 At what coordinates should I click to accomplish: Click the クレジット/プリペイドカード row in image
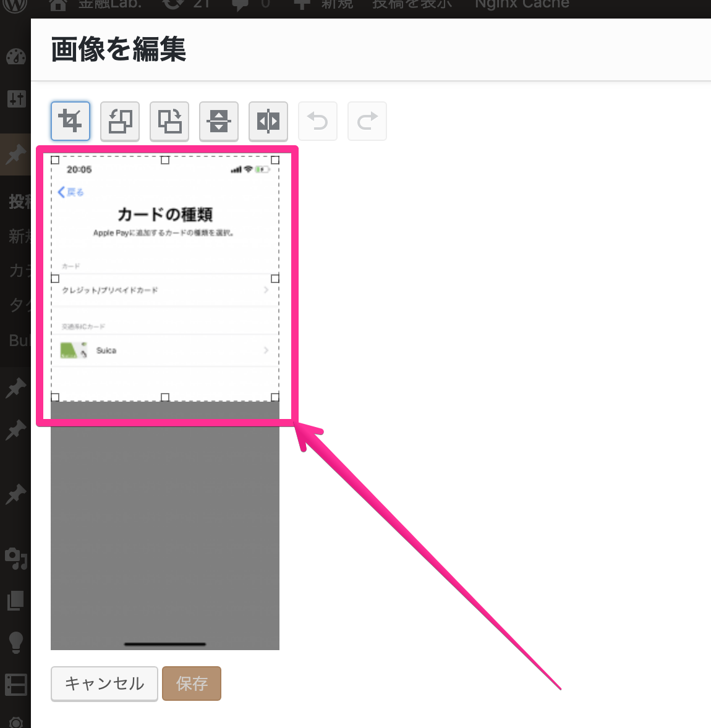(x=165, y=290)
